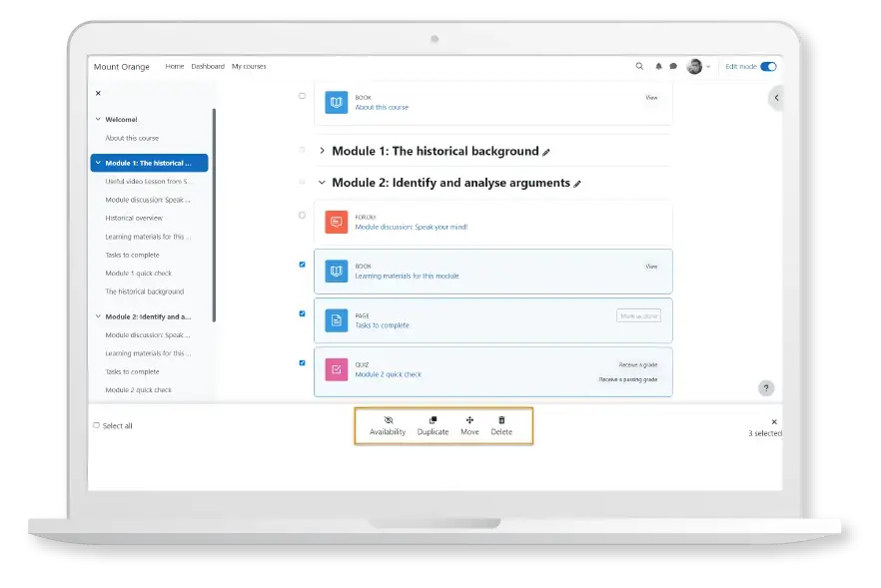881x588 pixels.
Task: Open Learning materials for this module link
Action: point(407,276)
